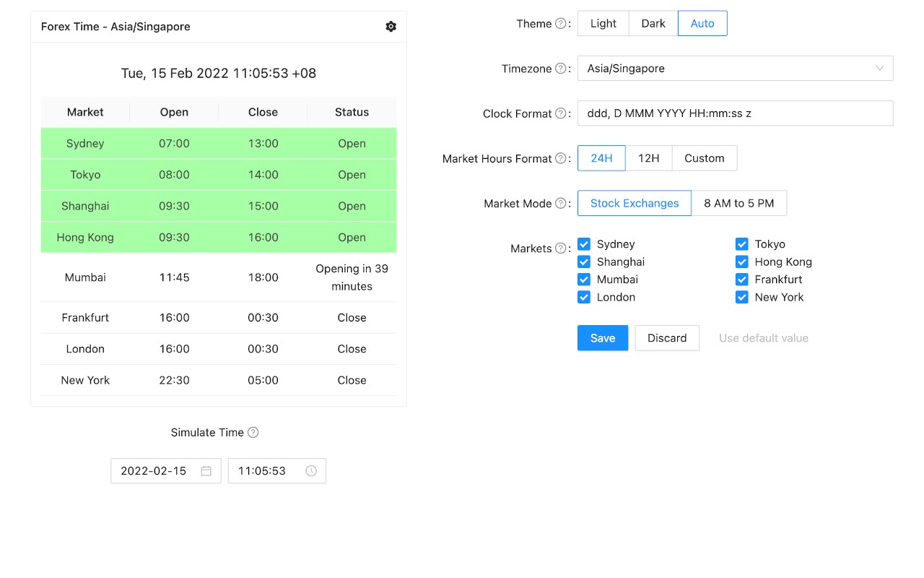Uncheck the Tokyo market checkbox
Screen dimensions: 924x578
click(x=742, y=244)
